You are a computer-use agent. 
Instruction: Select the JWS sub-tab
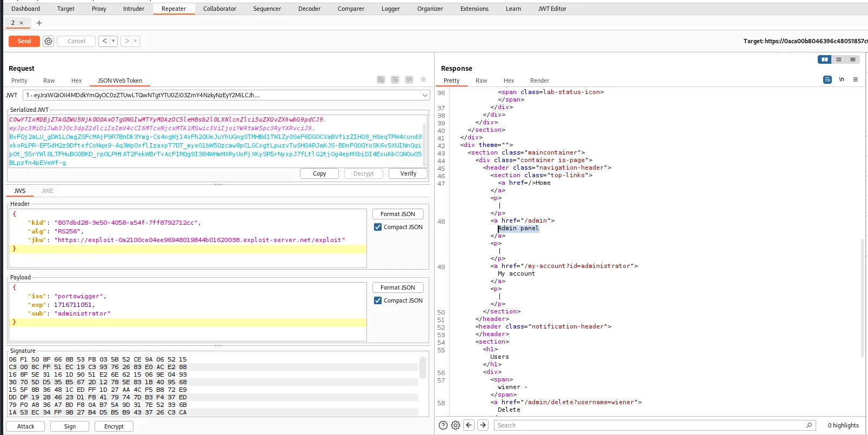[x=20, y=191]
